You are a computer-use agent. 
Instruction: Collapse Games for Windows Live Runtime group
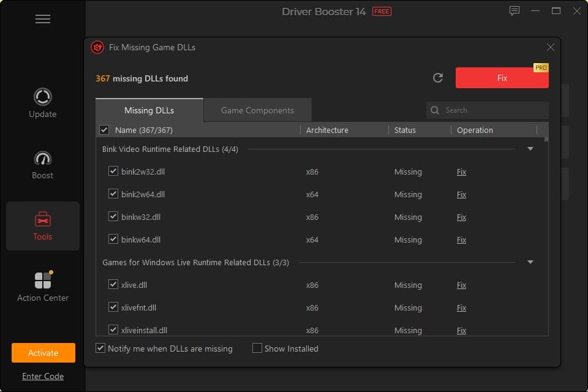click(530, 262)
